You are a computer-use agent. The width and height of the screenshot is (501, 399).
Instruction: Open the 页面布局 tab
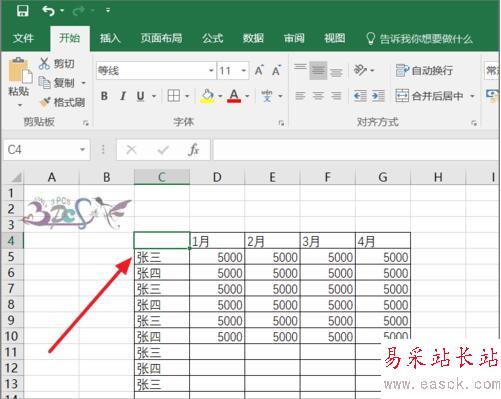(x=161, y=38)
